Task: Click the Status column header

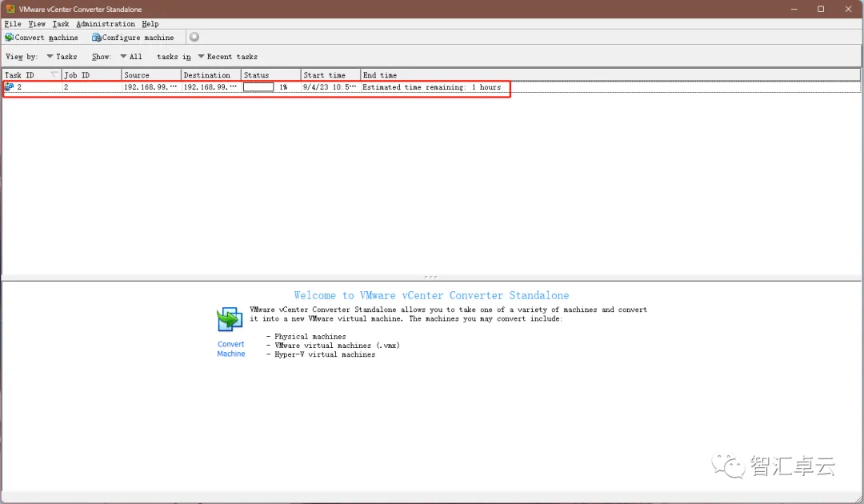Action: point(271,75)
